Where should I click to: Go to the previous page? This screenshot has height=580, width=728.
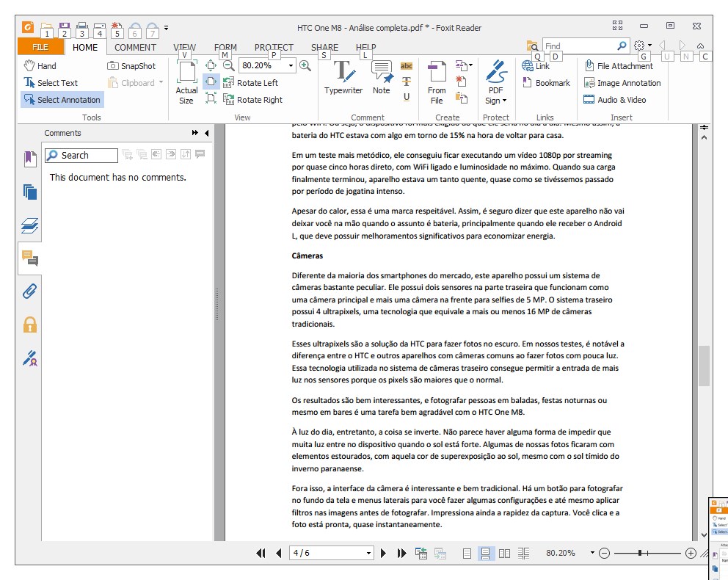(279, 553)
